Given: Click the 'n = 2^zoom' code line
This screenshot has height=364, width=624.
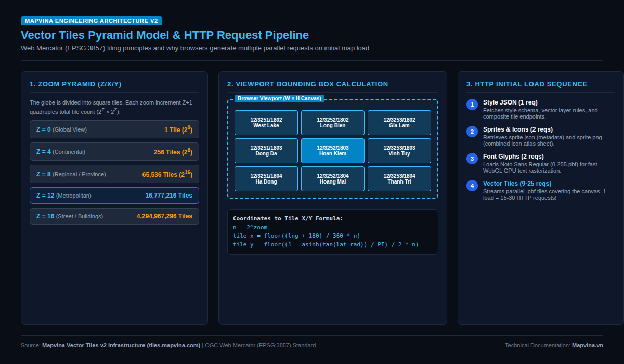Looking at the screenshot, I should [250, 227].
